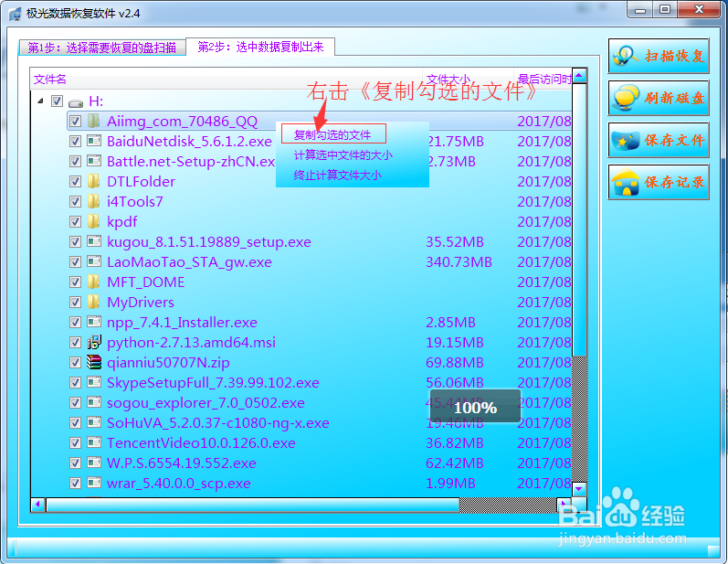Uncheck the Aiimg_com_70486_QQ checkbox

[x=75, y=122]
